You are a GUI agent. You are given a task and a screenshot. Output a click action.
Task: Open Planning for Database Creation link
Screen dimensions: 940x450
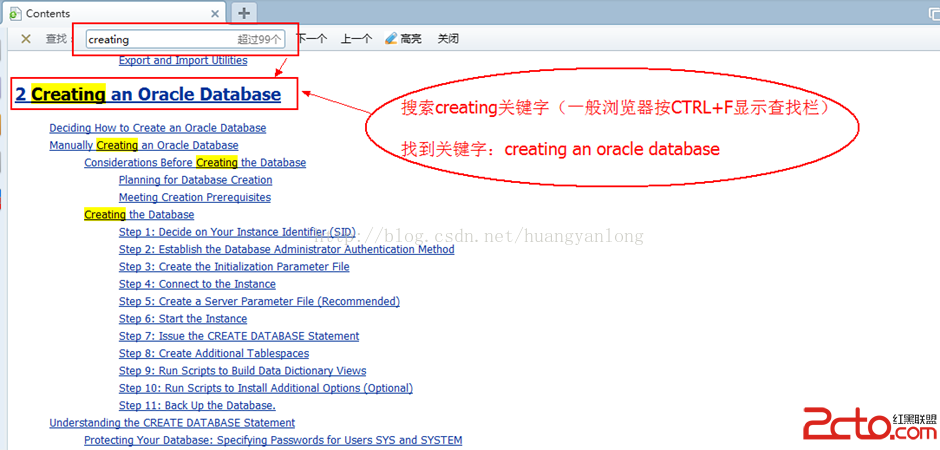coord(195,180)
